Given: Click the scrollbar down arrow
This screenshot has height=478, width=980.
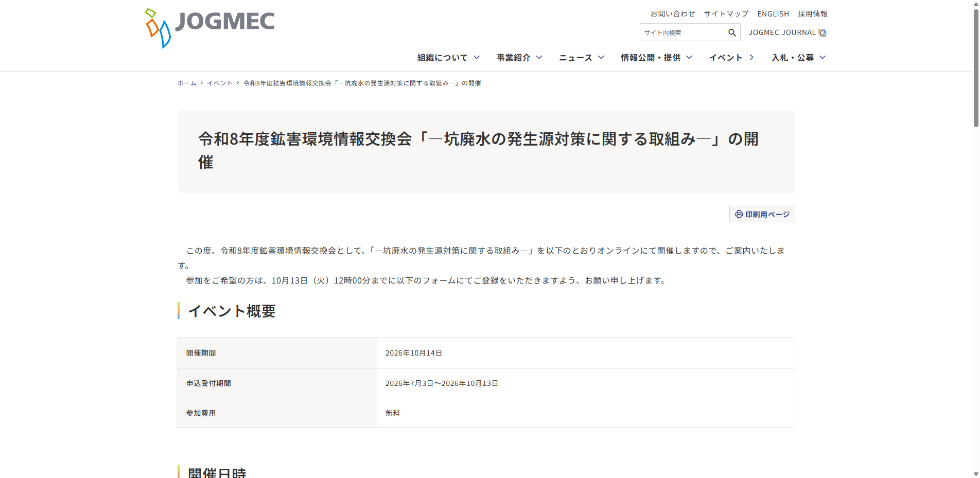Looking at the screenshot, I should (975, 474).
